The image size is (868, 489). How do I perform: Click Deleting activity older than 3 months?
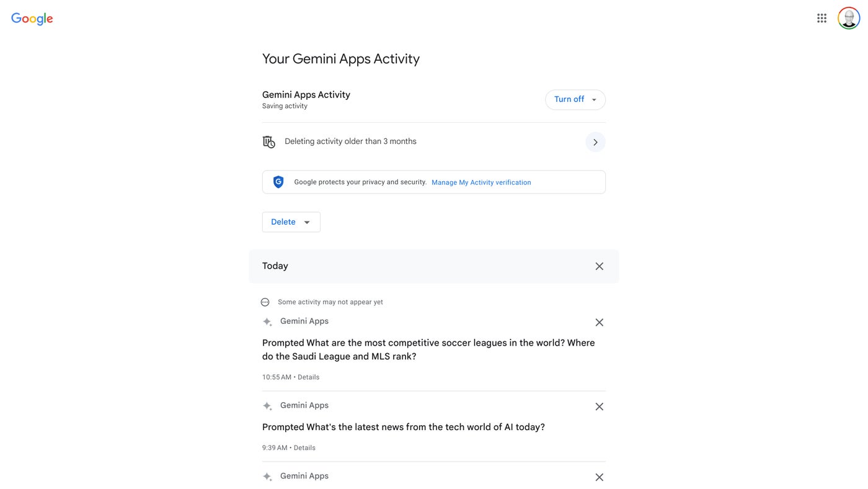(350, 141)
